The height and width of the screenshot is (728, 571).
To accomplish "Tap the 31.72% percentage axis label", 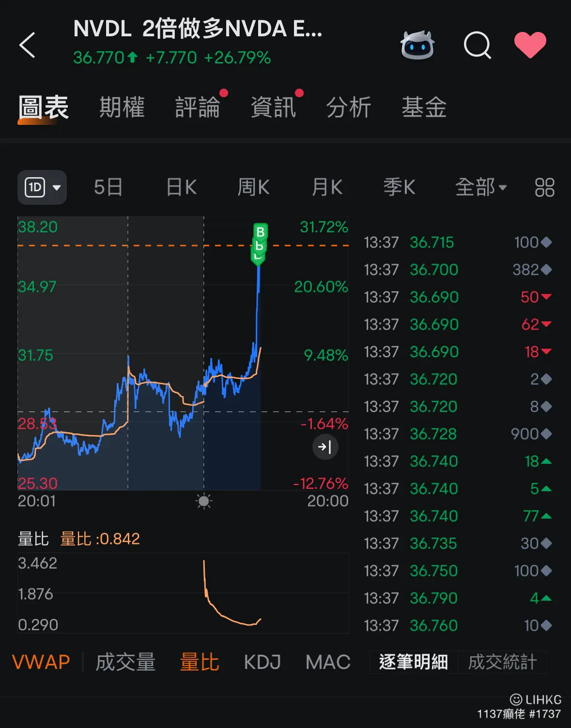I will [324, 227].
